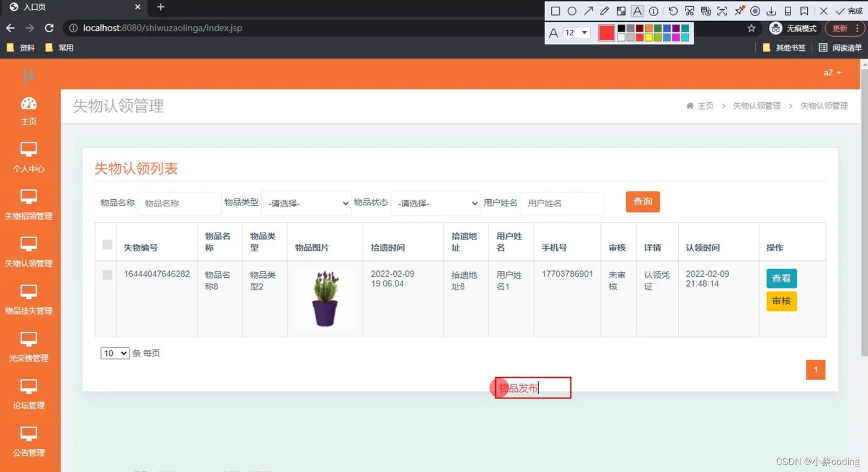Click the bookmark icon in screenshot toolbar
This screenshot has height=472, width=868.
pos(804,11)
